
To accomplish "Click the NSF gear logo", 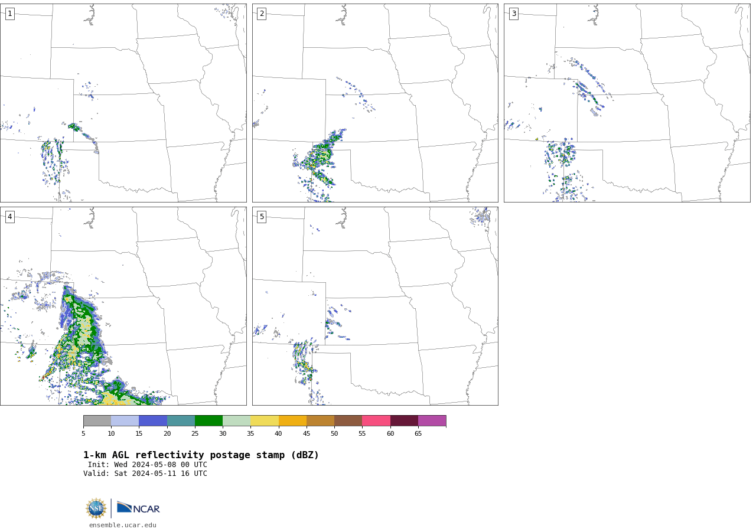I will [x=96, y=508].
